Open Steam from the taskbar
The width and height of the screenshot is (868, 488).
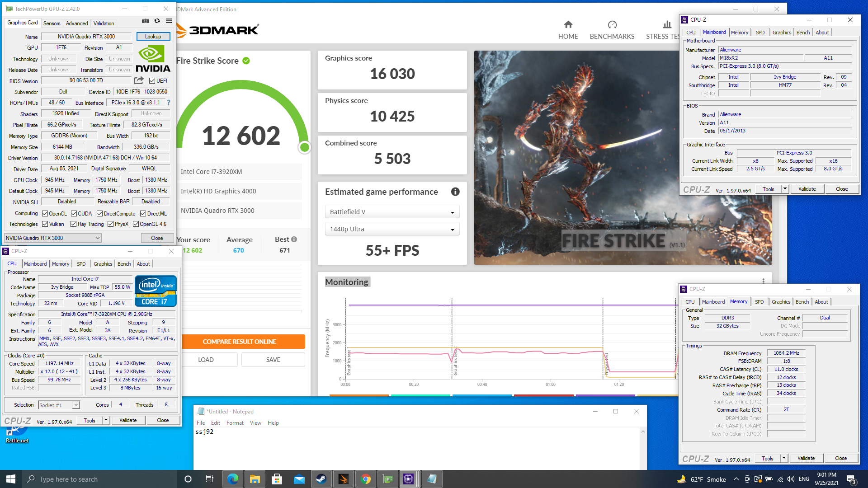pos(321,479)
